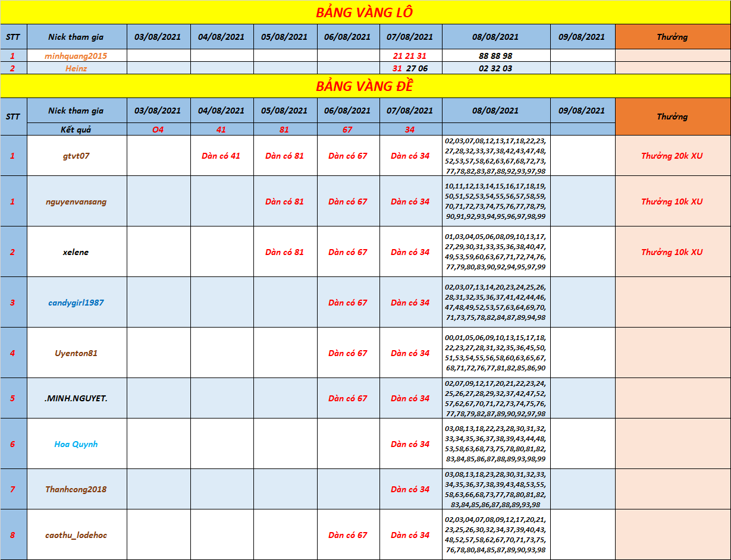Select the minhquang2015 nickname
Viewport: 731px width, 560px height.
click(76, 56)
